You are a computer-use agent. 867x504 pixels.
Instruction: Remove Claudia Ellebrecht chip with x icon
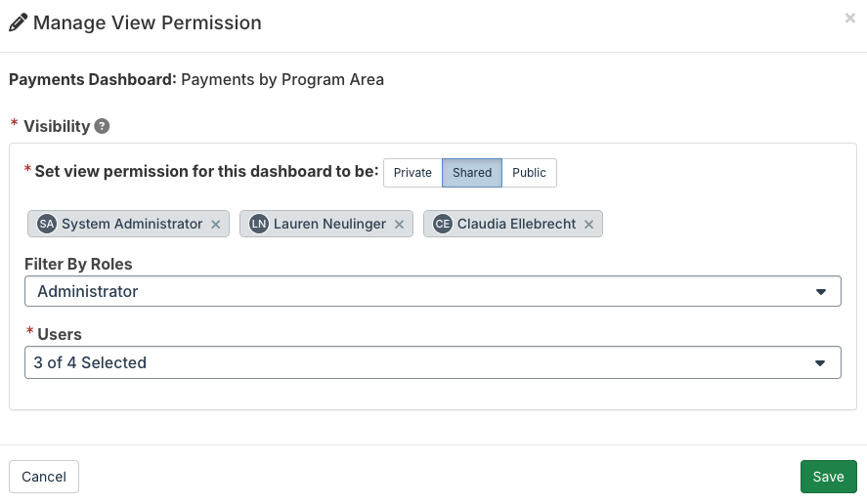[x=588, y=225]
